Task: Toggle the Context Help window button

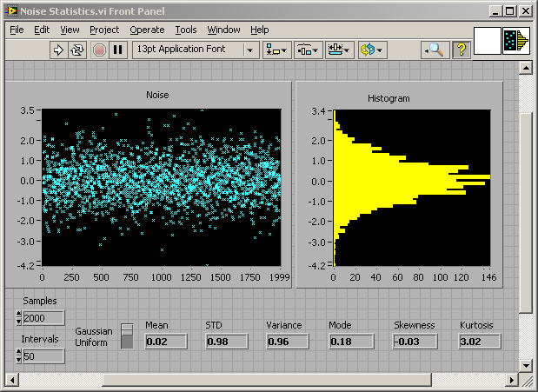Action: pos(462,50)
